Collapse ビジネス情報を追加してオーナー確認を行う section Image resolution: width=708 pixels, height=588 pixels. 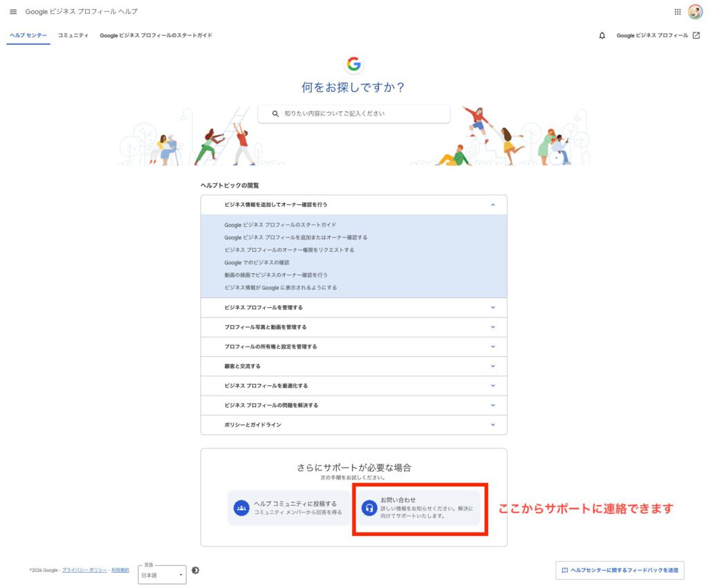pyautogui.click(x=492, y=205)
